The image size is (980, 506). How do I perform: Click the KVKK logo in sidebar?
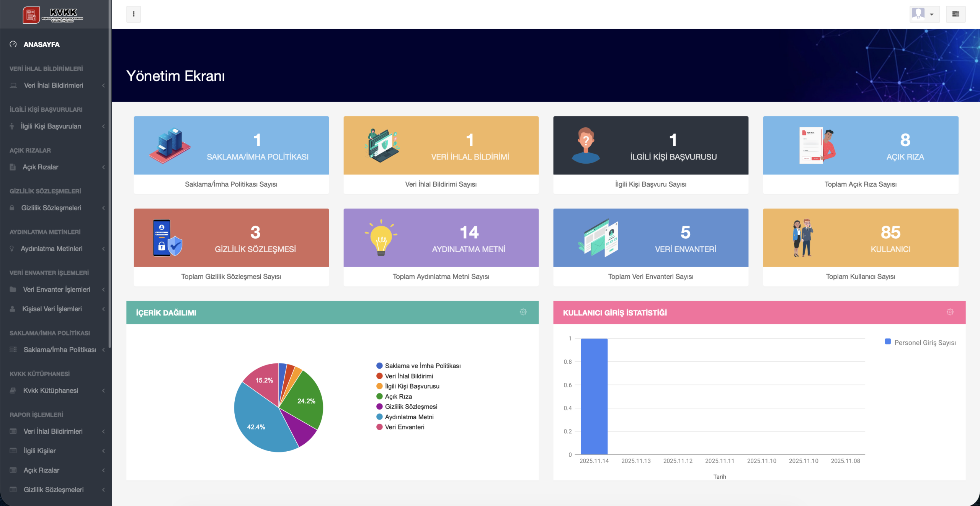point(53,15)
